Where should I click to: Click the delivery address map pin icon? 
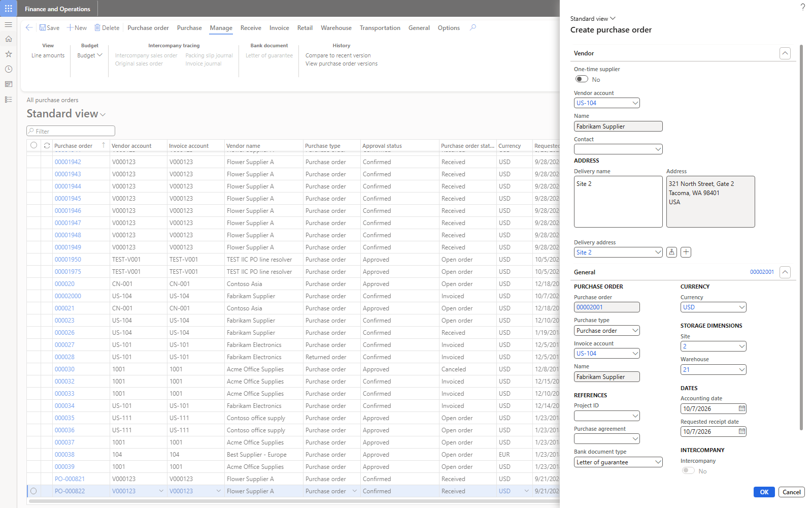[x=671, y=252]
